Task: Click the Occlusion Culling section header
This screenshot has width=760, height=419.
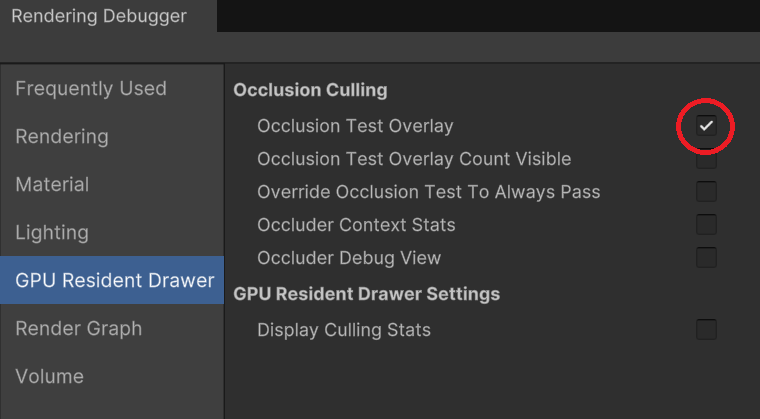Action: coord(310,90)
